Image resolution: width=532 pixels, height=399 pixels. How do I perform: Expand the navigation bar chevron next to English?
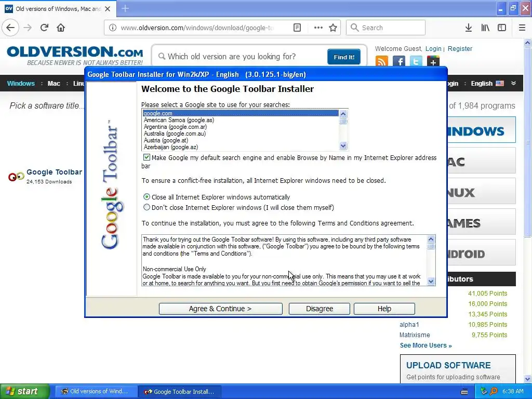[513, 83]
